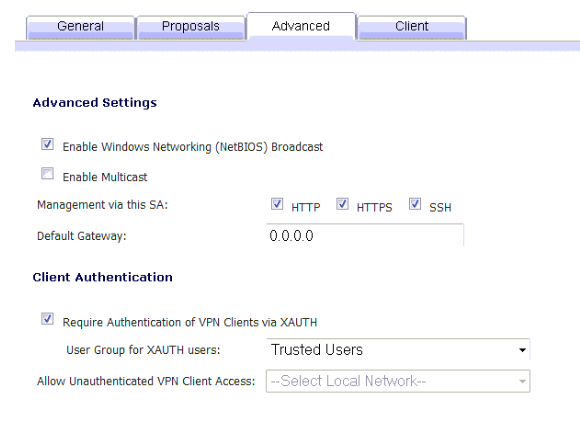Uncheck Enable Windows Networking NetBIOS Broadcast checkbox
580x439 pixels.
pos(47,144)
